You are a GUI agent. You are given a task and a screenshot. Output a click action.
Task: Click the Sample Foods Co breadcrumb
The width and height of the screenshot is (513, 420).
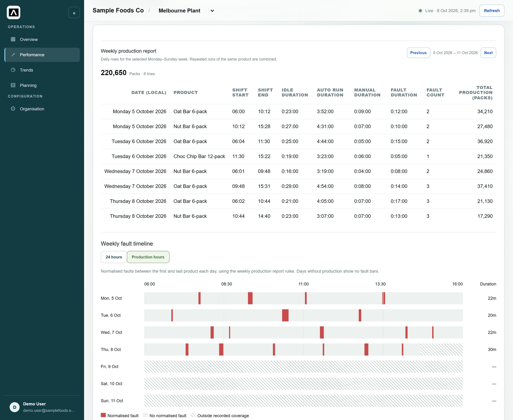click(118, 11)
